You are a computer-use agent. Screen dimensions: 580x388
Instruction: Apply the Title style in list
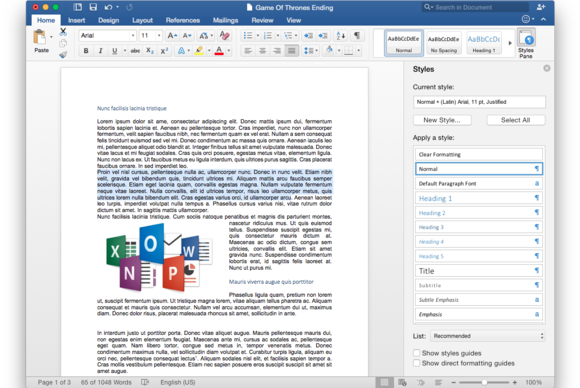pyautogui.click(x=479, y=271)
